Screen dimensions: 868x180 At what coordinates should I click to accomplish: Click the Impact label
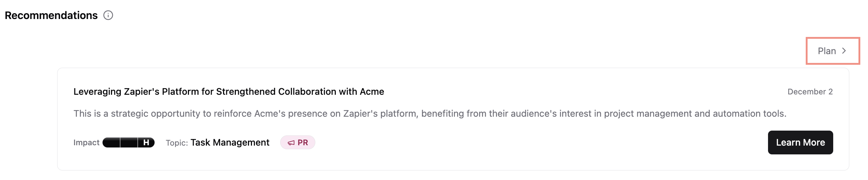pos(86,143)
